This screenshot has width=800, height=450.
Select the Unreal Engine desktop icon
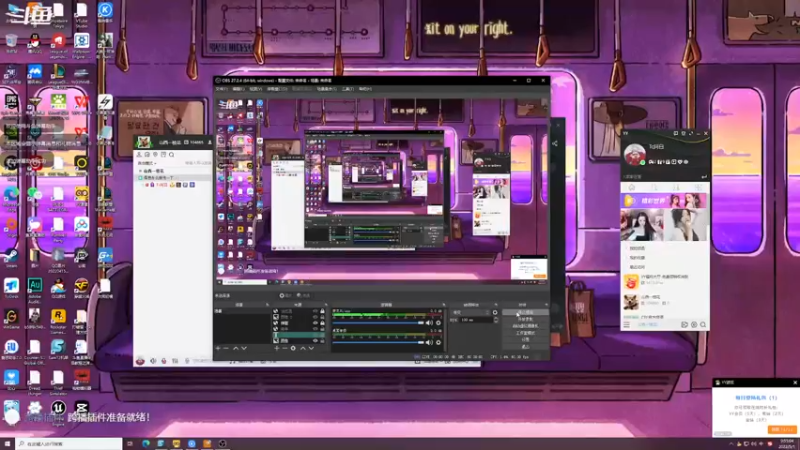coord(58,411)
